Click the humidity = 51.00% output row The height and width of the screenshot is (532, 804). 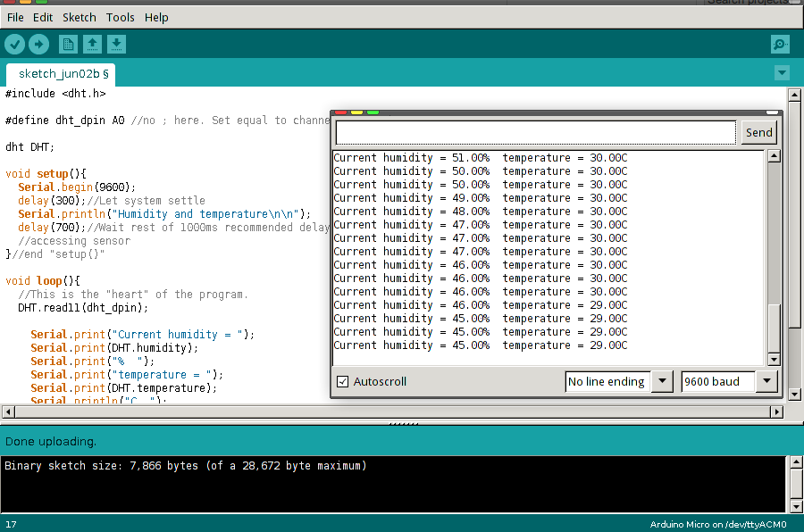coord(481,158)
